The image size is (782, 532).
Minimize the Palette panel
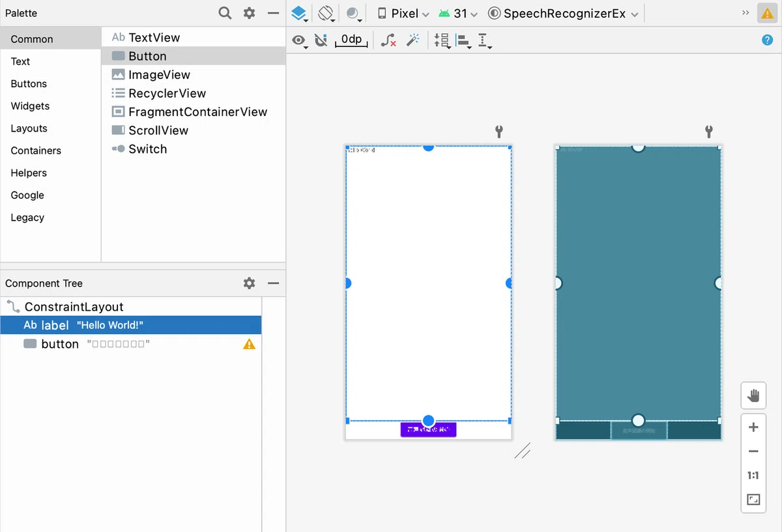(274, 13)
